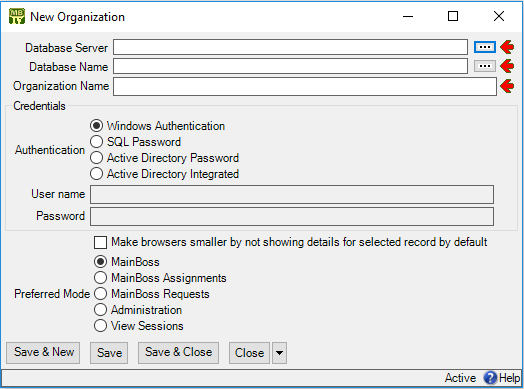Open the Database Name browse ellipsis button
This screenshot has height=389, width=524.
pyautogui.click(x=485, y=66)
